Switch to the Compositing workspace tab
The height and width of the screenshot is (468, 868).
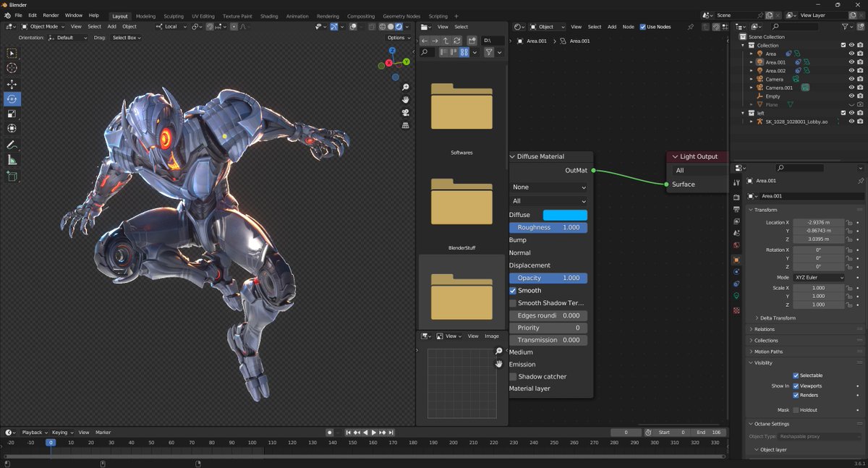pyautogui.click(x=361, y=16)
